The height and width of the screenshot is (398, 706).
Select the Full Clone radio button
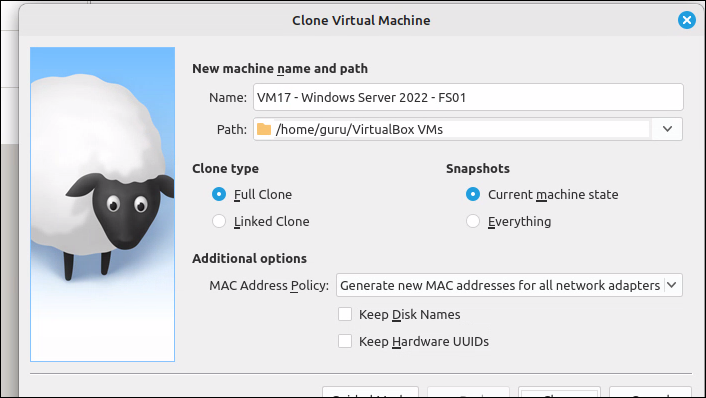pyautogui.click(x=219, y=194)
